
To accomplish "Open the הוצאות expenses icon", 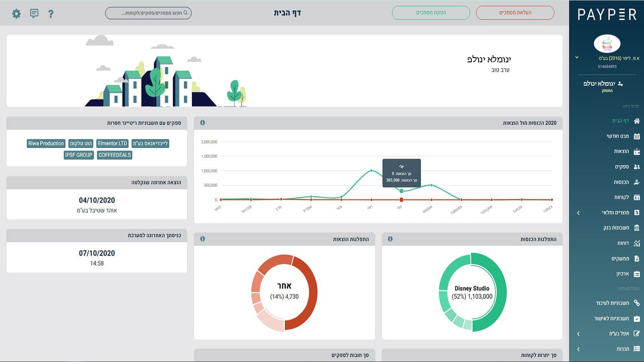I will pos(637,151).
